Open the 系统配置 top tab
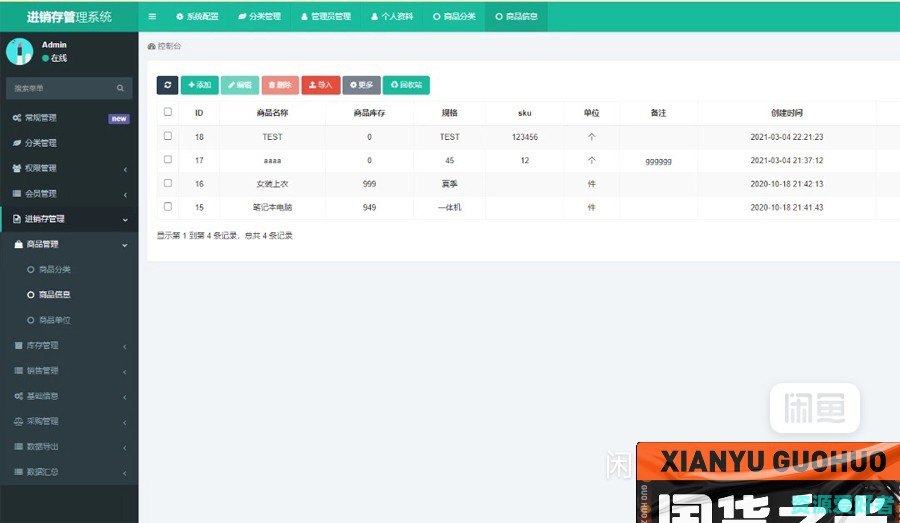Screen dimensions: 900x523 point(197,17)
